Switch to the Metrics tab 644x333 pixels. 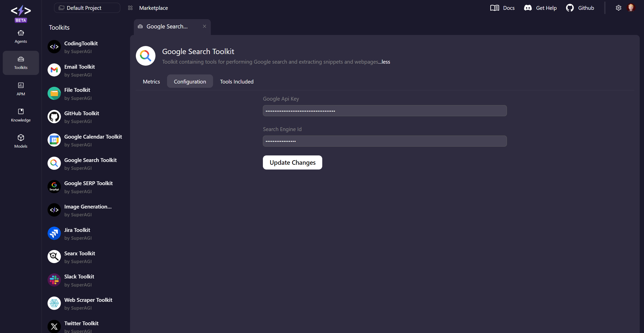[x=151, y=81]
